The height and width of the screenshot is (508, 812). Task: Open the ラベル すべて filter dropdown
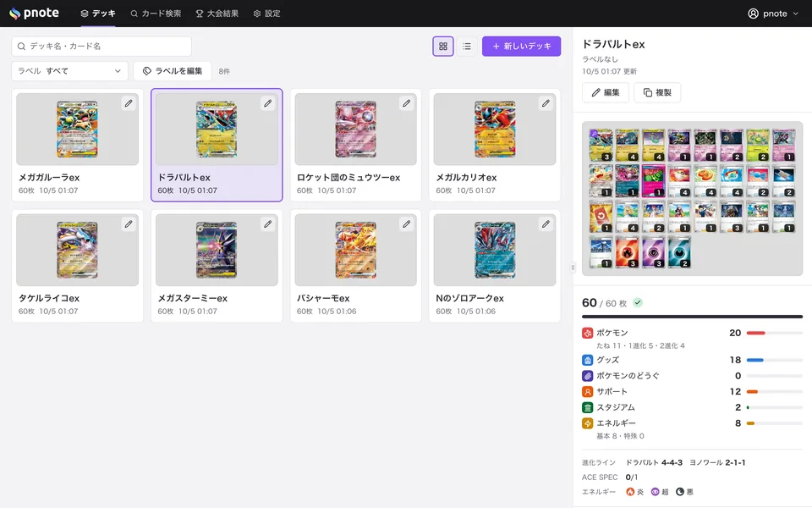pyautogui.click(x=69, y=71)
